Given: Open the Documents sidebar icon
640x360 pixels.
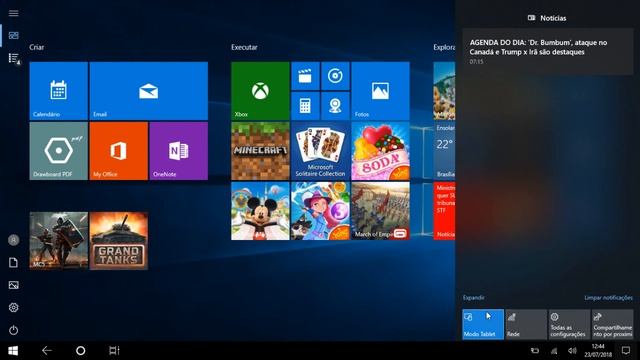Looking at the screenshot, I should tap(13, 262).
